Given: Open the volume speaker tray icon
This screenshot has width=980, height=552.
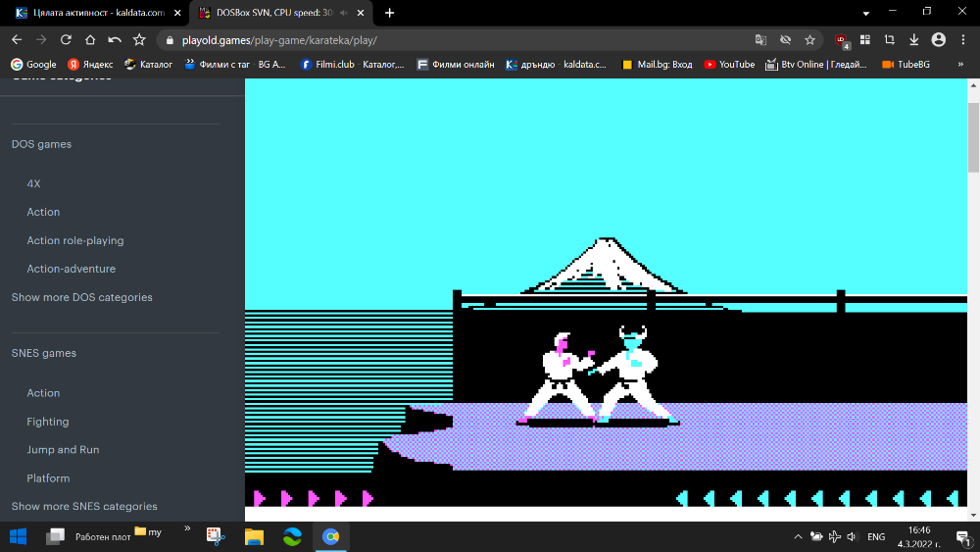Looking at the screenshot, I should 852,536.
